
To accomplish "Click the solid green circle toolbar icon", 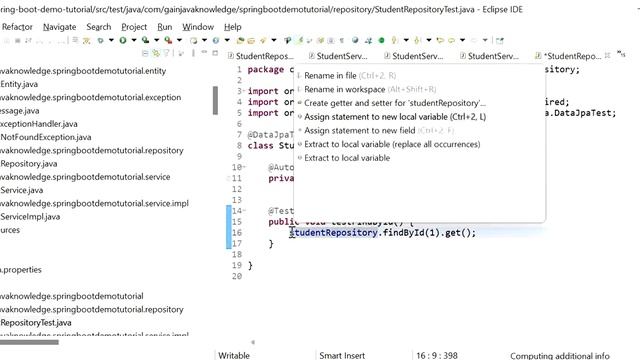I will [x=381, y=40].
